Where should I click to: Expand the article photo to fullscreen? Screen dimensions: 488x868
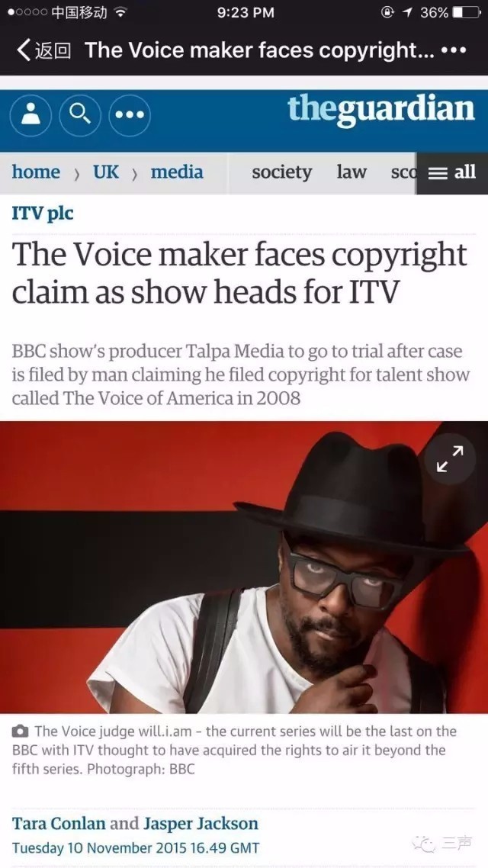pos(450,459)
